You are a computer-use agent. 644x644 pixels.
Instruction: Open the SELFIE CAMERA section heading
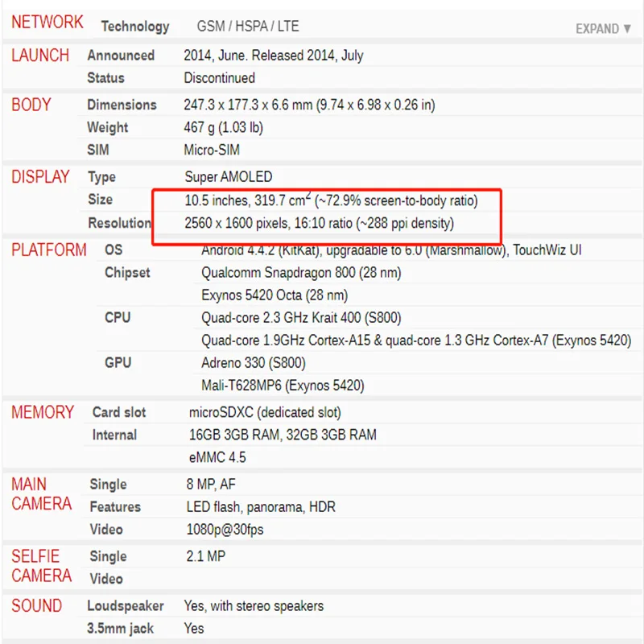pyautogui.click(x=42, y=566)
